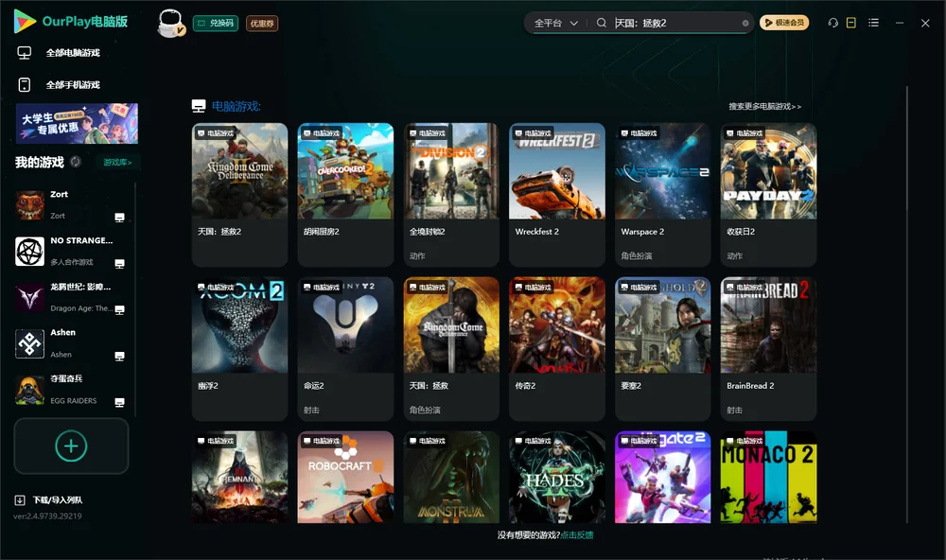Follow the 游戏库> link
This screenshot has width=946, height=560.
tap(117, 163)
